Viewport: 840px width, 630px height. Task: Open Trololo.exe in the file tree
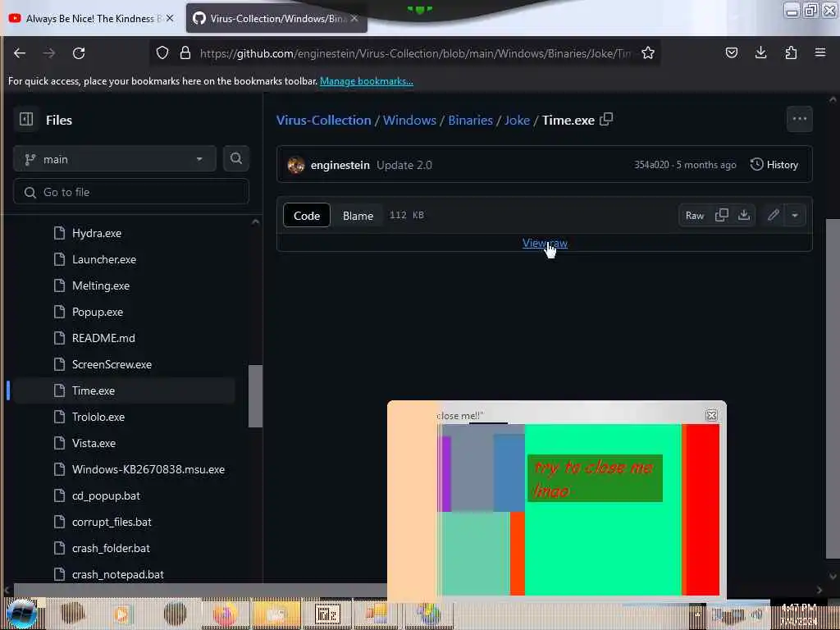click(x=98, y=418)
